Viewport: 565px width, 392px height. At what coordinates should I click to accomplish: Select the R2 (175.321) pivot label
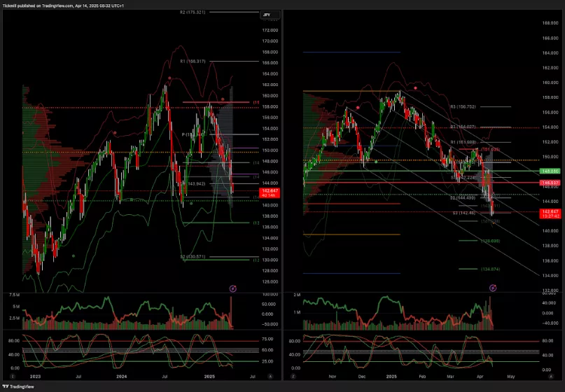193,13
